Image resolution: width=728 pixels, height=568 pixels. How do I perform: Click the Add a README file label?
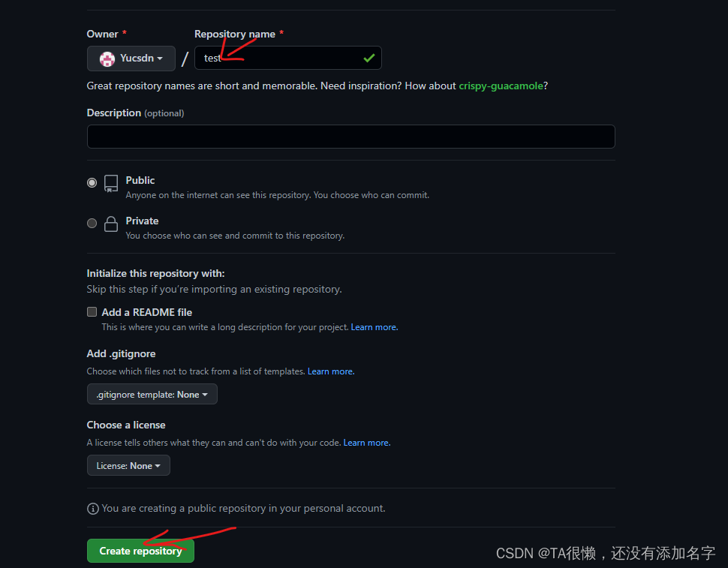point(146,312)
